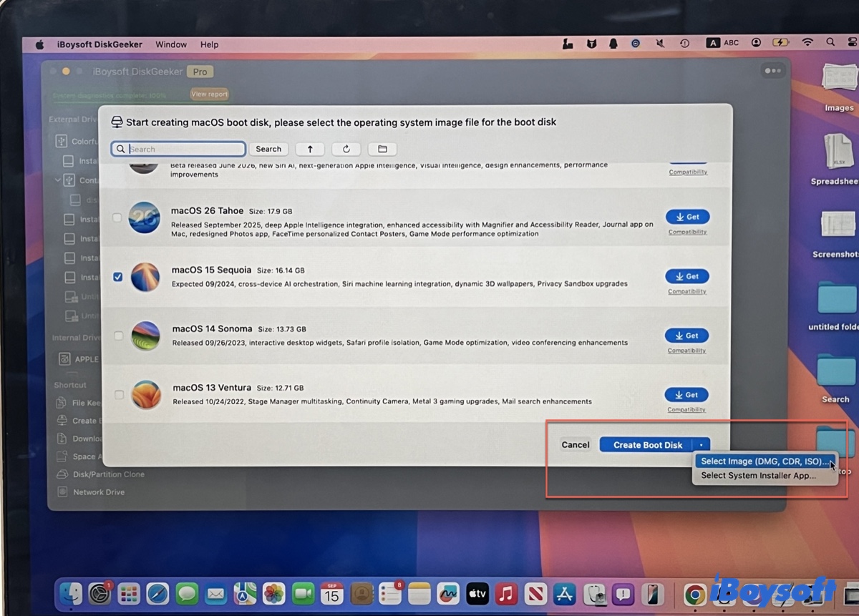859x616 pixels.
Task: Click the macOS 13 Ventura icon
Action: pyautogui.click(x=146, y=394)
